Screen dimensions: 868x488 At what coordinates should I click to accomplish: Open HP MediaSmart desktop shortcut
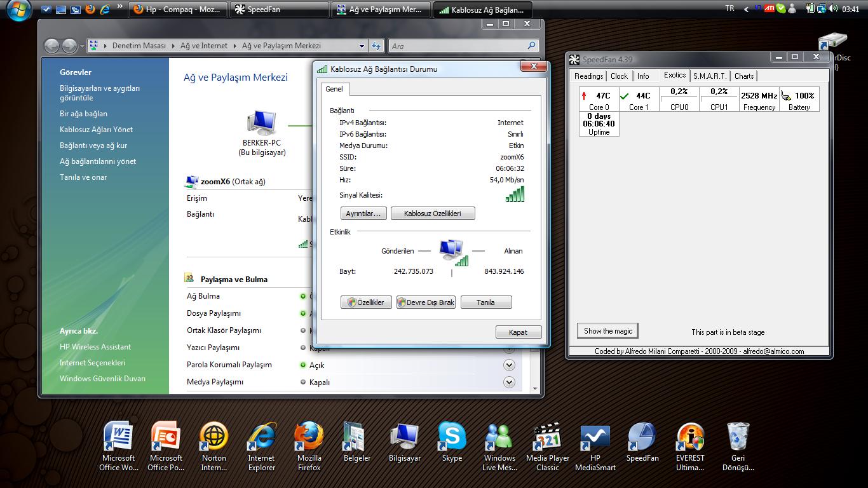click(595, 446)
